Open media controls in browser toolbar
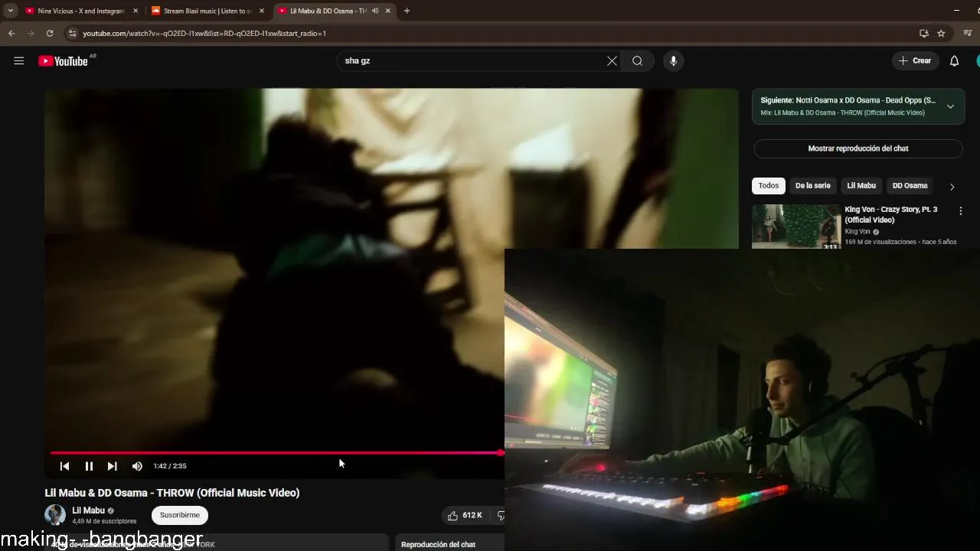The width and height of the screenshot is (980, 551). point(968,34)
